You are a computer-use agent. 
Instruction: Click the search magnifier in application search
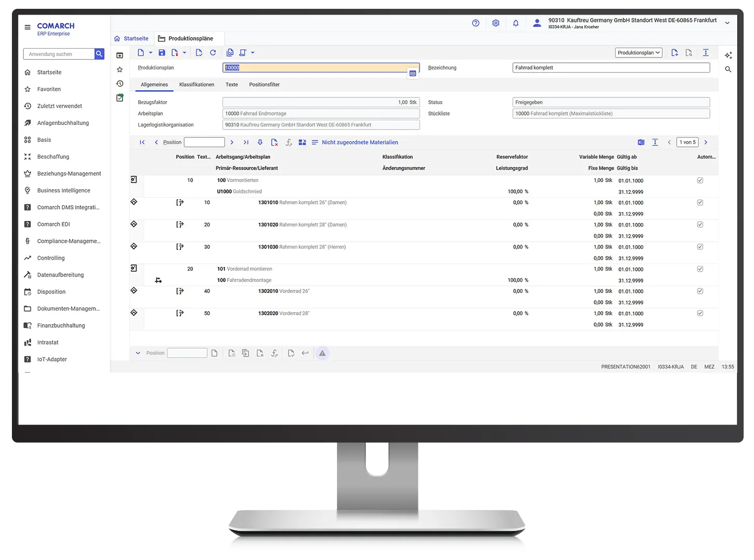pyautogui.click(x=99, y=54)
